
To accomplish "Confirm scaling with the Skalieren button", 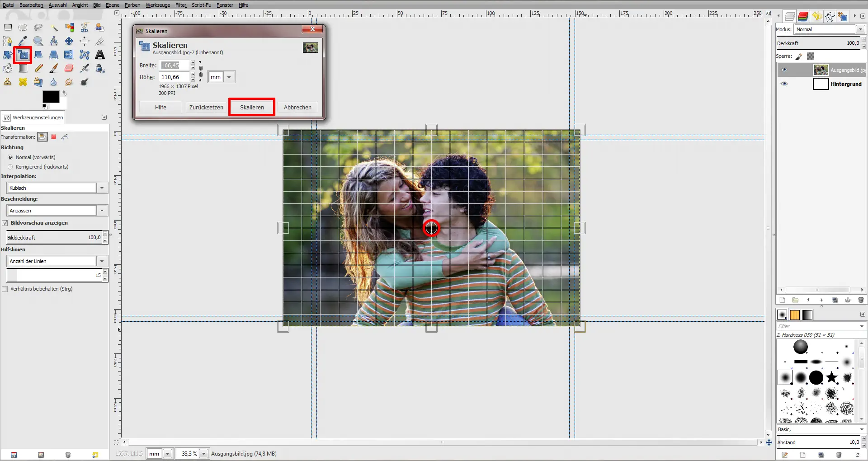I will click(252, 107).
